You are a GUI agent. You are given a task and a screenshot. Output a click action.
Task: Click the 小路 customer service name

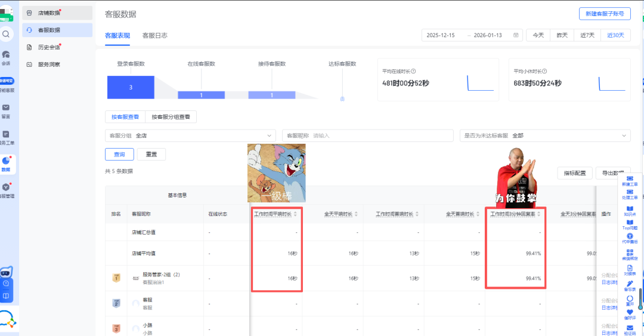coord(147,325)
